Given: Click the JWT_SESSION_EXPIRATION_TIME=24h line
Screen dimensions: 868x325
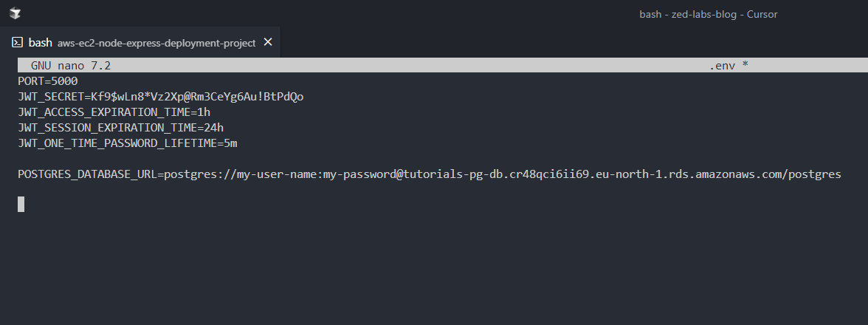Looking at the screenshot, I should (x=120, y=128).
